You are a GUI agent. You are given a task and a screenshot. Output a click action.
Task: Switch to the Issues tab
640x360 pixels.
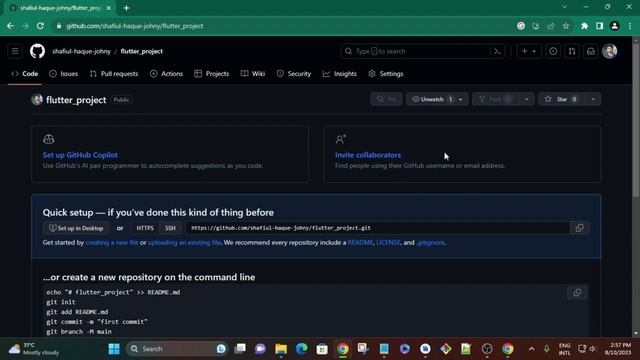[63, 73]
